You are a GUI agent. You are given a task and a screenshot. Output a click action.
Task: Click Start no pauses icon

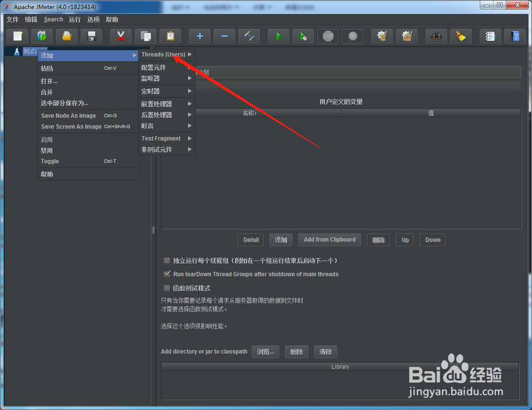pyautogui.click(x=303, y=36)
